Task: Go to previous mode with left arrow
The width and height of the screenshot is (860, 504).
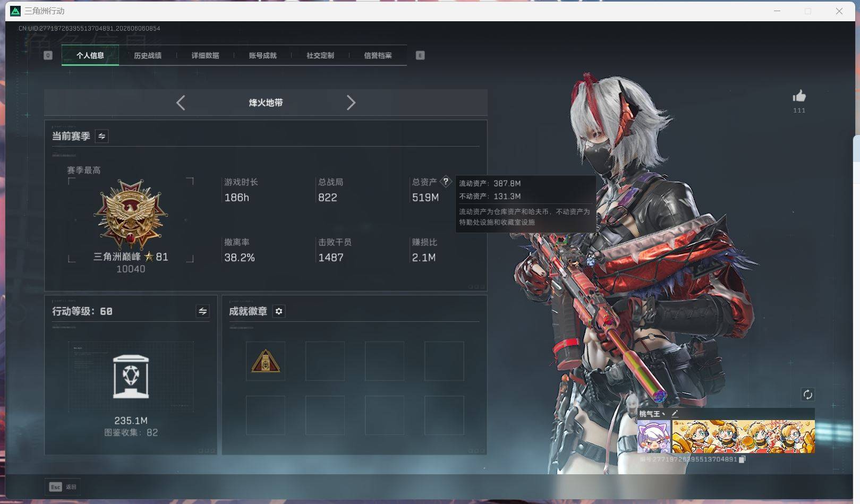Action: click(181, 102)
